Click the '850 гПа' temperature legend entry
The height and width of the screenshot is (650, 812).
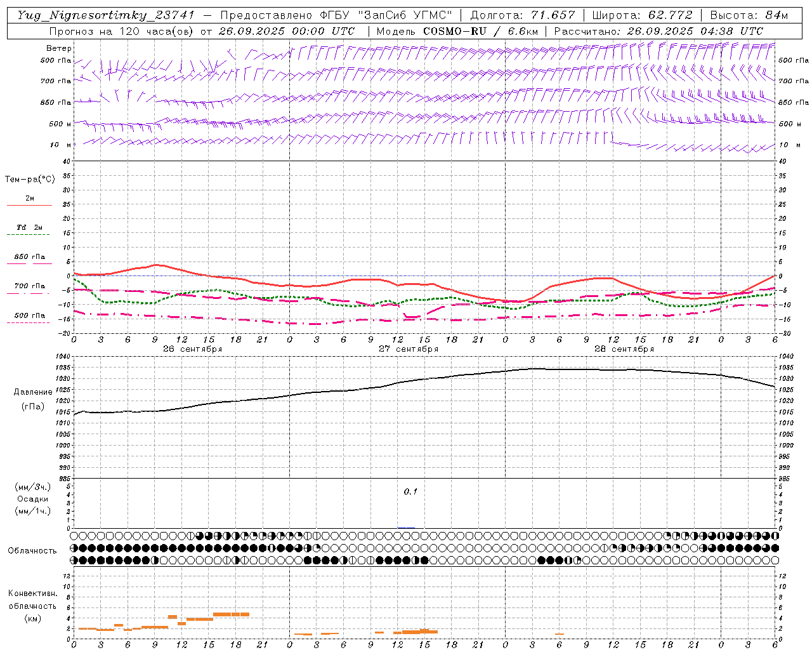click(x=29, y=257)
